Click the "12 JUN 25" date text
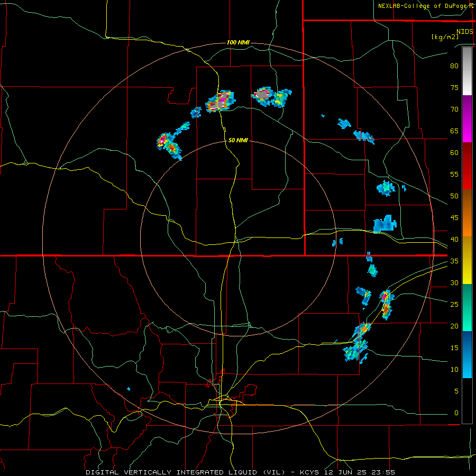Image resolution: width=476 pixels, height=476 pixels. (345, 472)
